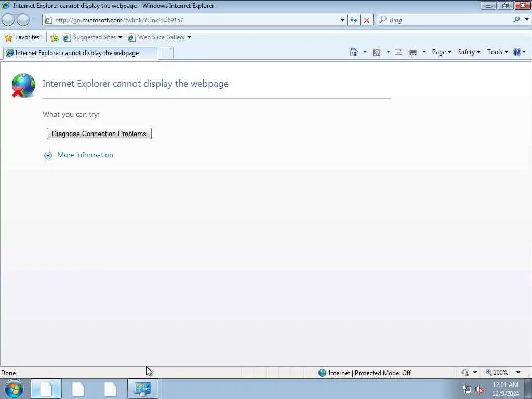Screen dimensions: 532x399
Task: Click Diagnose Connection Problems button
Action: click(99, 134)
